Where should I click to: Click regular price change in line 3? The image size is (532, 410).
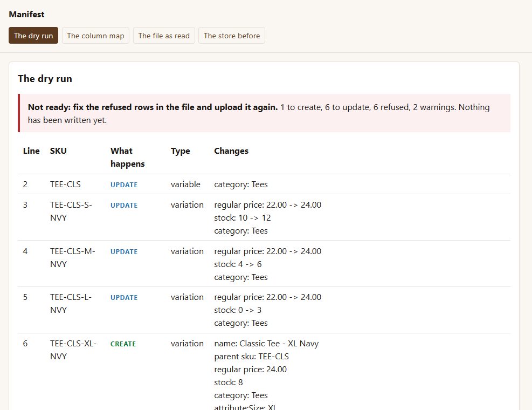268,205
